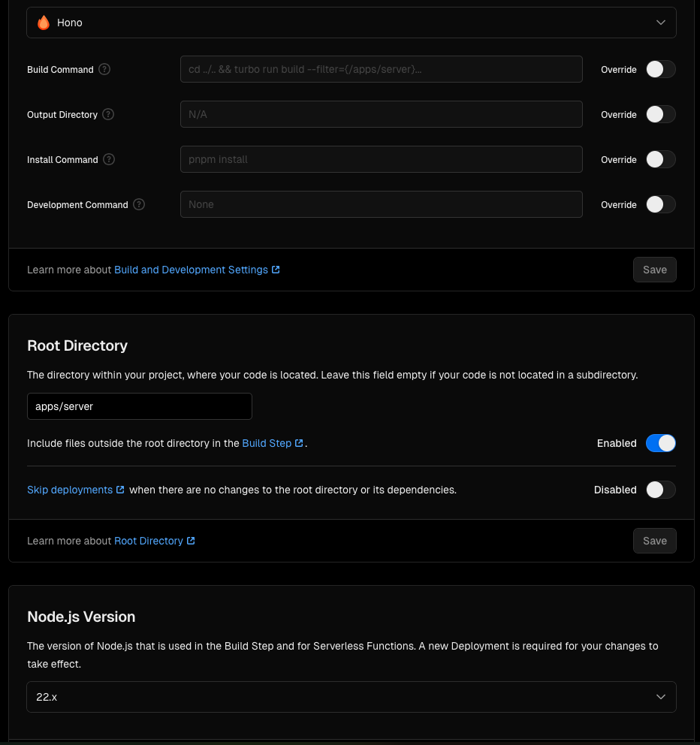The image size is (700, 745).
Task: Click external-link icon beside Build Step
Action: point(299,443)
